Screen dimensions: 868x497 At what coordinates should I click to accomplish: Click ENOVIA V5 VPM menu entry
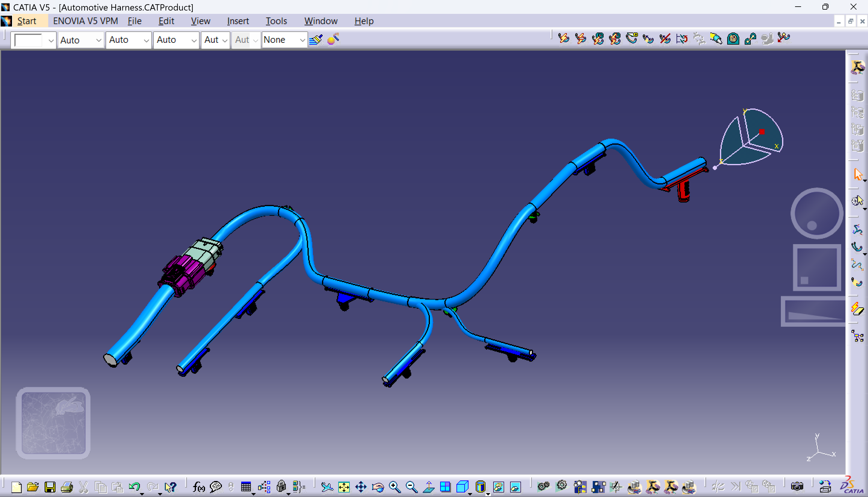coord(85,21)
